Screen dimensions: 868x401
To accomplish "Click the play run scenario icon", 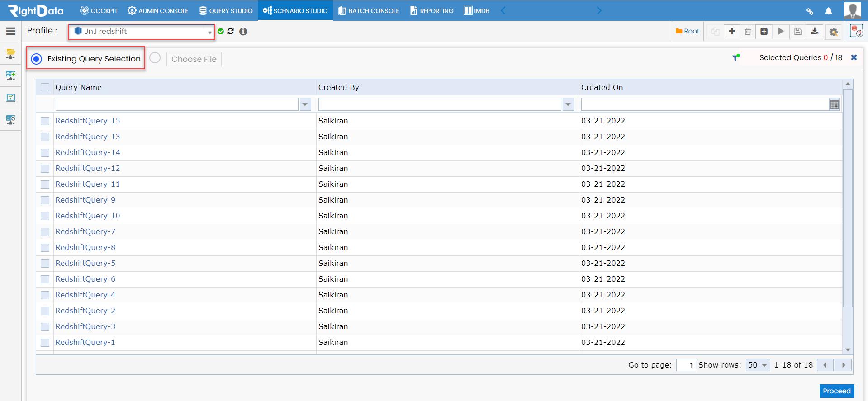I will [781, 31].
